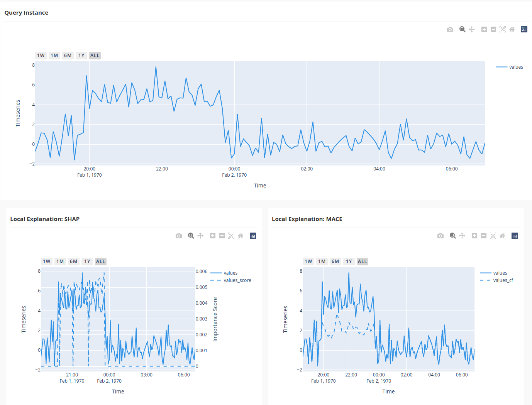Viewport: 532px width, 405px height.
Task: Toggle values trace in MACE legend
Action: (494, 273)
